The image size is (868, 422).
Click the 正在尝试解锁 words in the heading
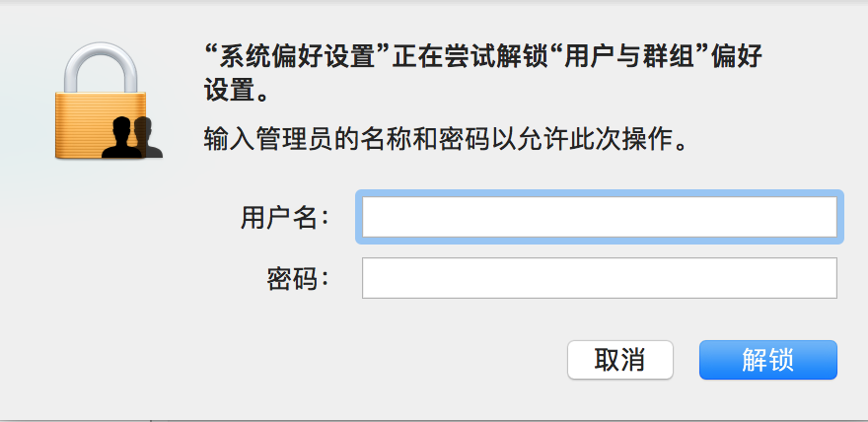[x=464, y=56]
